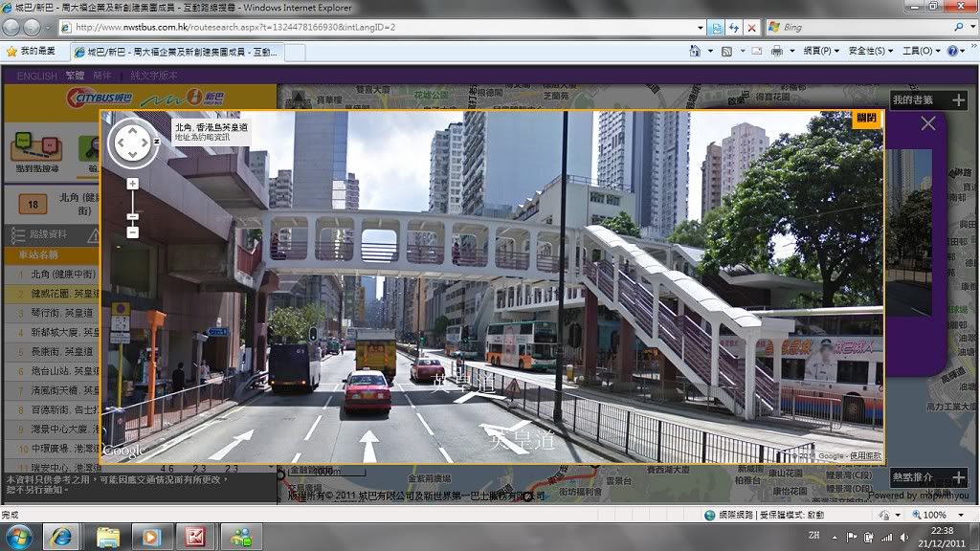Open the 安全性(S) Safety menu
The image size is (980, 551).
871,52
